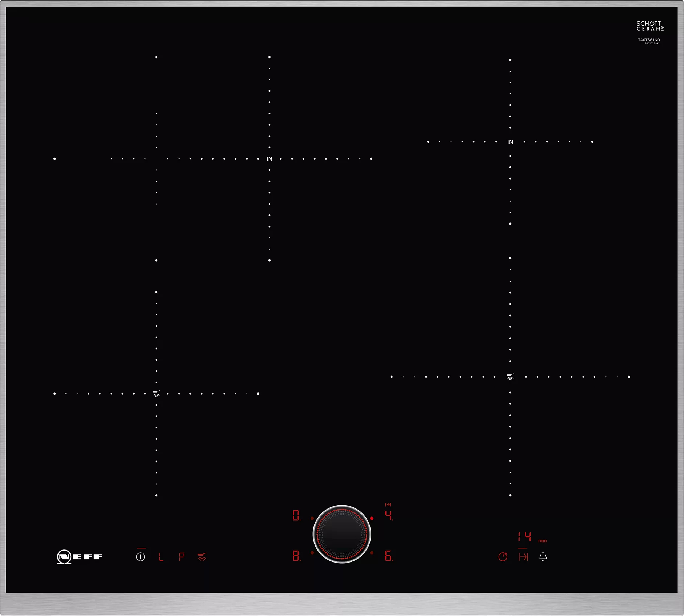Tap the frying sensor symbol on front-left zone
The height and width of the screenshot is (616, 684).
point(156,394)
